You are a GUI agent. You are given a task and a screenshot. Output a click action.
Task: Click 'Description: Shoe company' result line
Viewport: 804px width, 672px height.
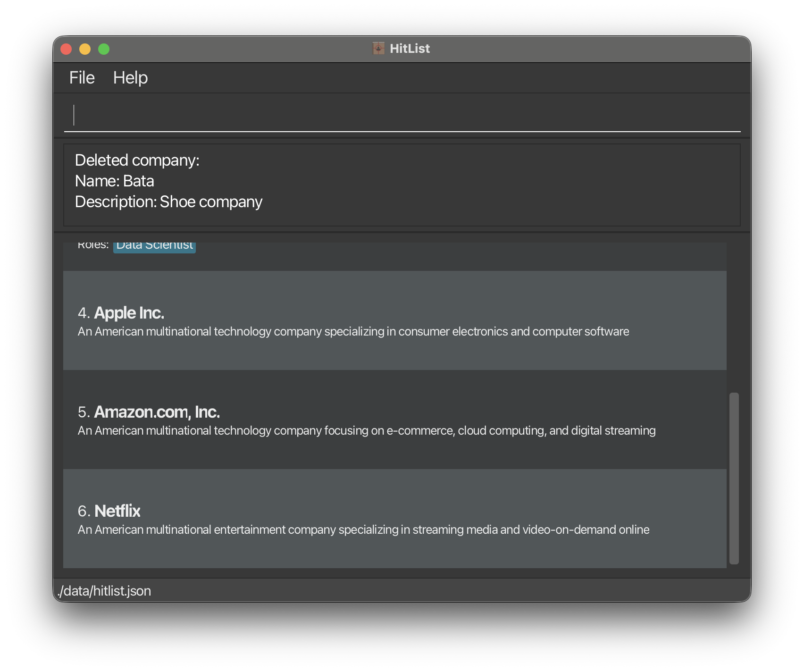click(x=168, y=202)
